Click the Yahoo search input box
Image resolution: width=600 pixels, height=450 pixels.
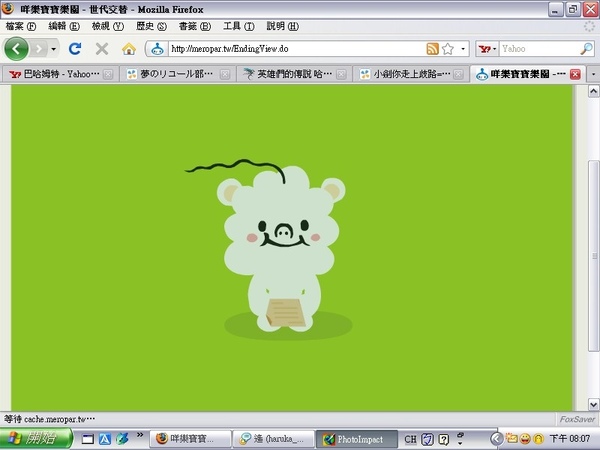pos(539,49)
